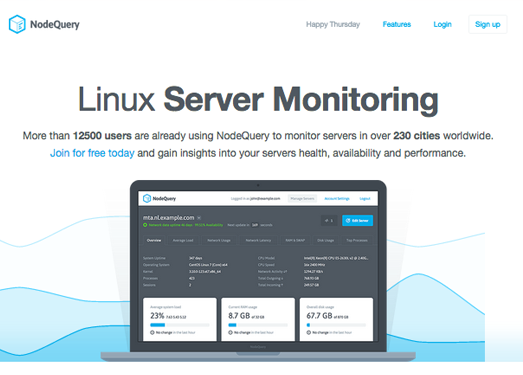
Task: Click the current RAM usage progress bar
Action: pos(258,325)
